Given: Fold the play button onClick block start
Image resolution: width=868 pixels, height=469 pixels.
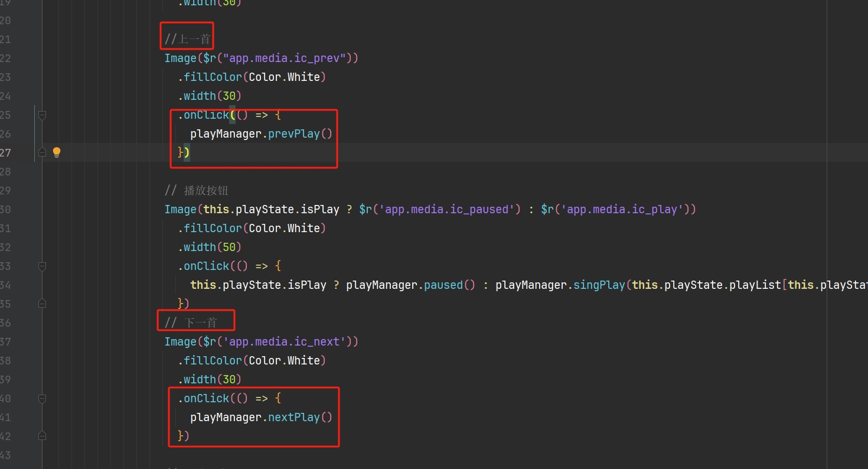Looking at the screenshot, I should pyautogui.click(x=42, y=266).
